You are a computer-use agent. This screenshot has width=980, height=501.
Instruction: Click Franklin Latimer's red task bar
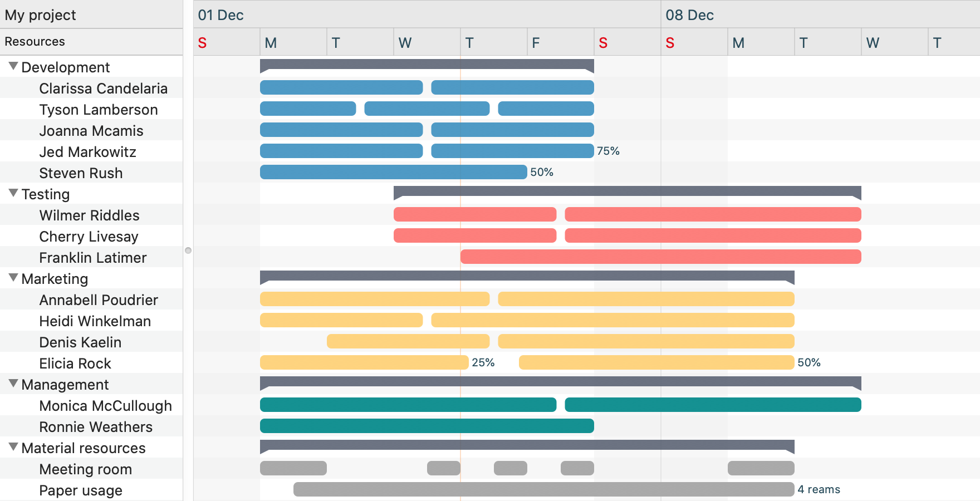click(660, 257)
